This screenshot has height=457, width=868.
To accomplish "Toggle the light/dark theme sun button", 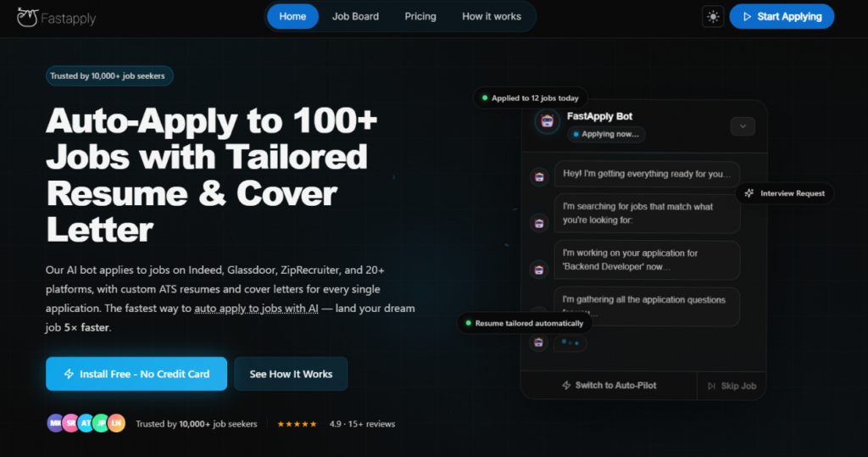I will 713,17.
